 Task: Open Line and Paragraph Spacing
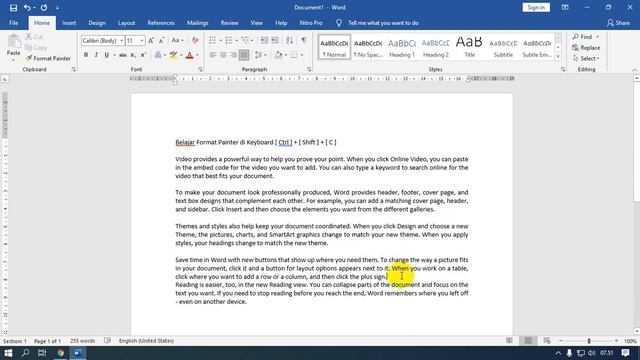pyautogui.click(x=258, y=55)
